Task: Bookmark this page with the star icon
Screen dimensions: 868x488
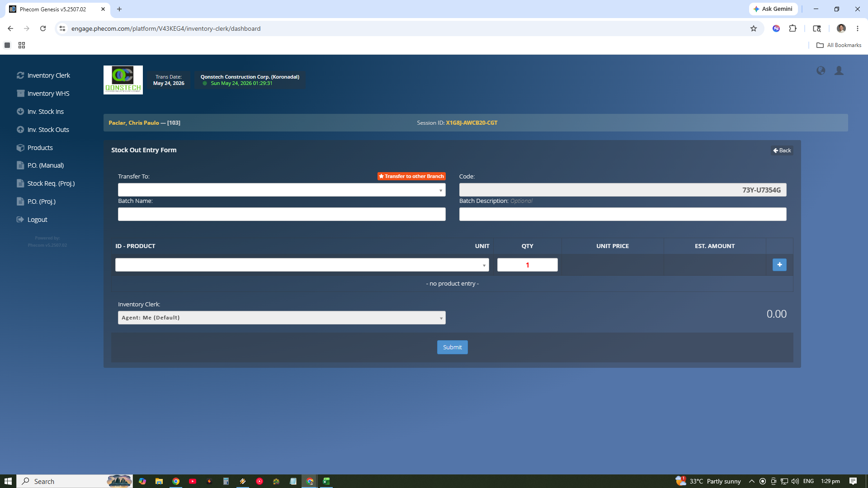Action: pyautogui.click(x=754, y=28)
